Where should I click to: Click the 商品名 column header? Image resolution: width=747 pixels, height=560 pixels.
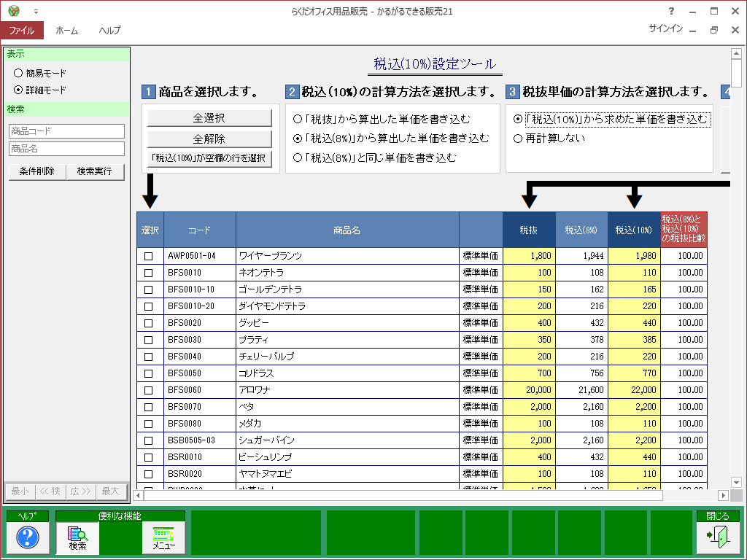[347, 230]
